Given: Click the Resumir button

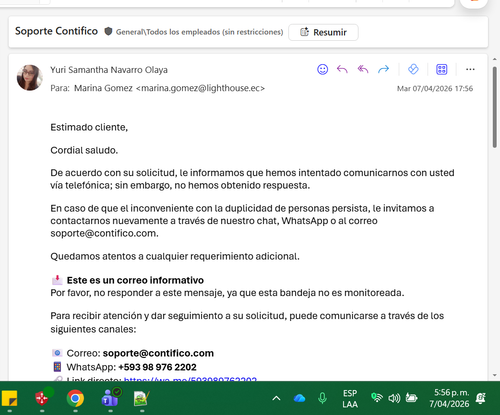Looking at the screenshot, I should (x=323, y=32).
